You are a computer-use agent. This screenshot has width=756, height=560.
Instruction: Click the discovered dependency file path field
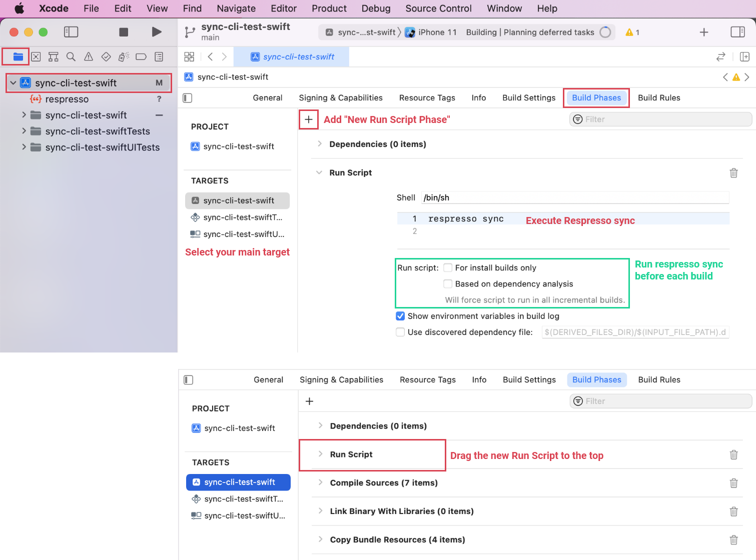pos(635,332)
